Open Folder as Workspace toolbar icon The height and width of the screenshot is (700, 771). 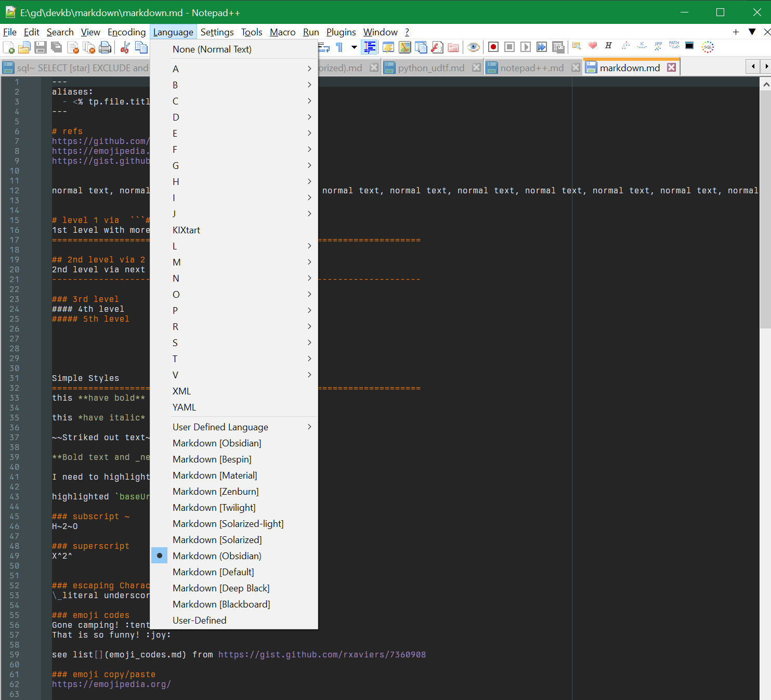[453, 47]
